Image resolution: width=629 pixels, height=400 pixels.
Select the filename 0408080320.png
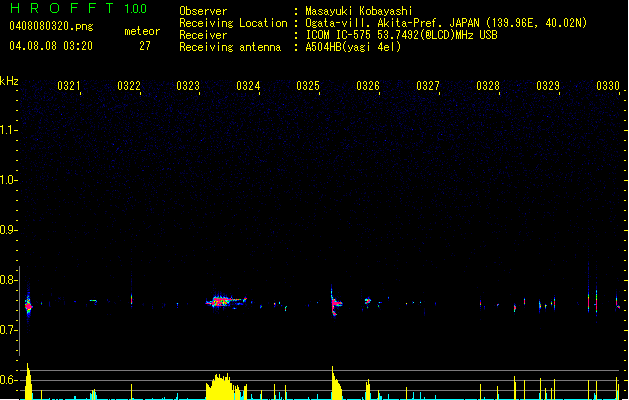(51, 26)
